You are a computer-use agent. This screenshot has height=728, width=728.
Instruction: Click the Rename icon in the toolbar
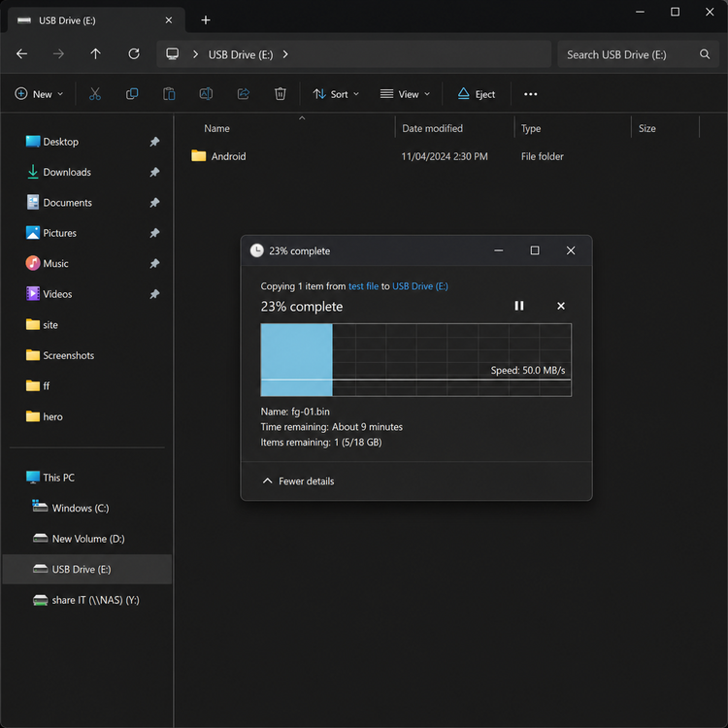[x=206, y=94]
